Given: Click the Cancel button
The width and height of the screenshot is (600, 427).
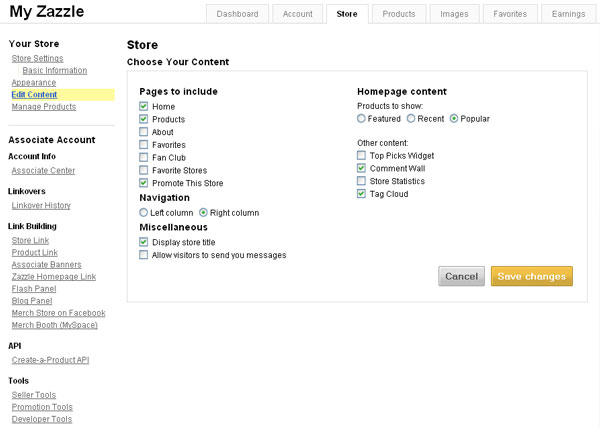Looking at the screenshot, I should click(461, 276).
